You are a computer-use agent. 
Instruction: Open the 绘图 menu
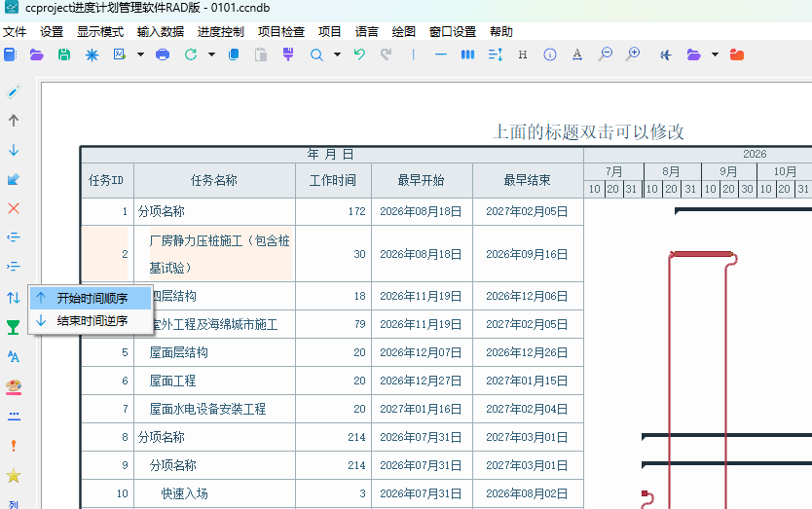(x=403, y=31)
